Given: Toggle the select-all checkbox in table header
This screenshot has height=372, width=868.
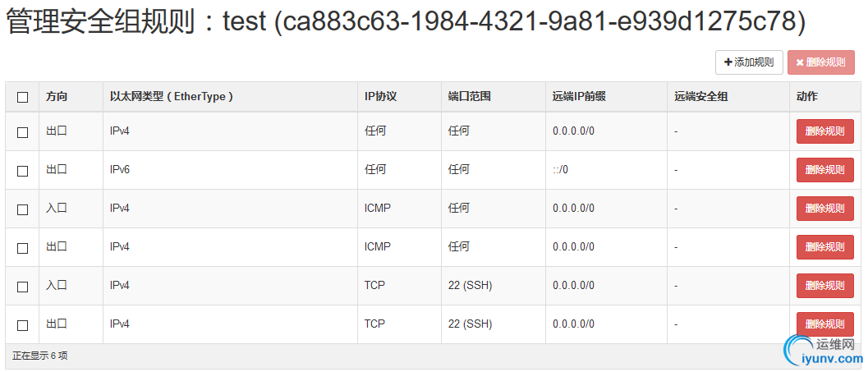Looking at the screenshot, I should click(23, 98).
